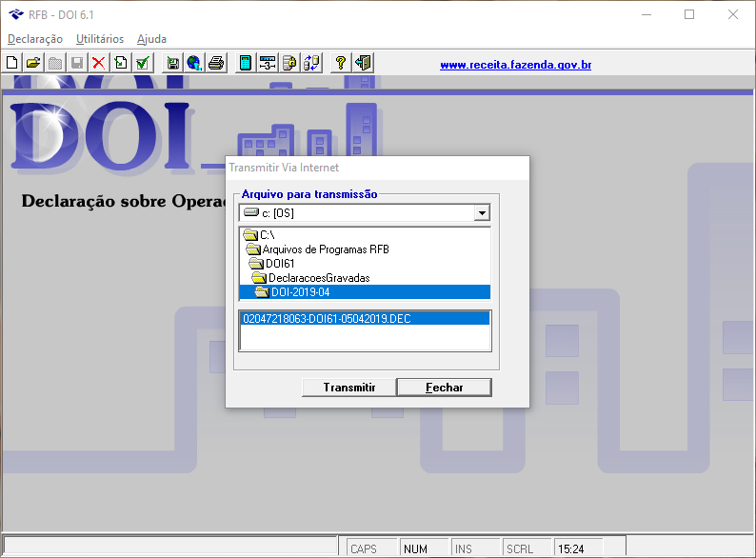756x558 pixels.
Task: Select the DeclaracoesGravadas folder
Action: (x=365, y=278)
